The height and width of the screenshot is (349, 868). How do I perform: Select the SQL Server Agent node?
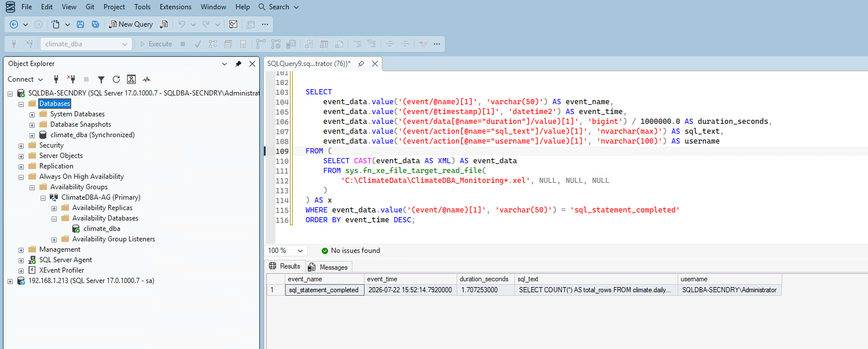tap(65, 260)
